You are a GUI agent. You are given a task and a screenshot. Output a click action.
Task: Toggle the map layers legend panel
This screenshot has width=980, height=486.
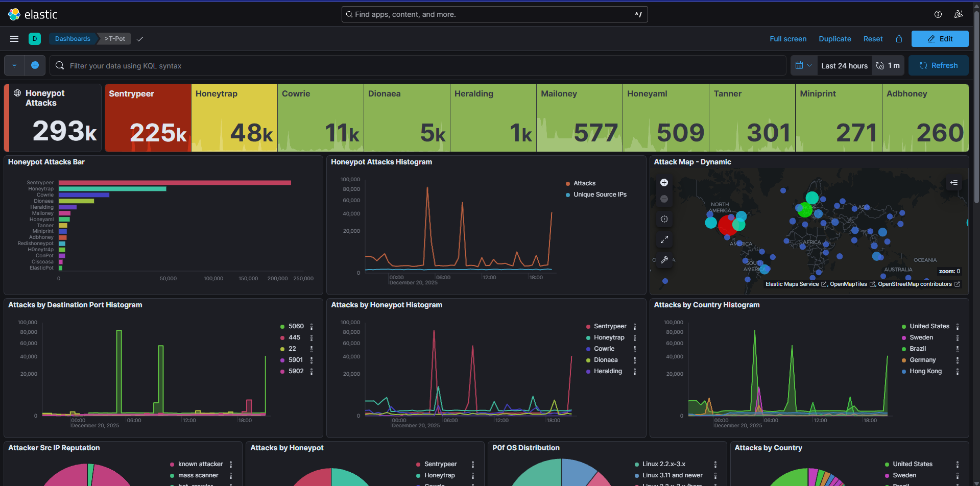[953, 183]
